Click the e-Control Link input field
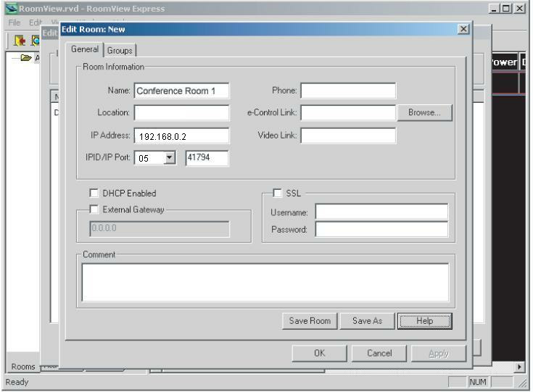The width and height of the screenshot is (533, 392). 348,113
